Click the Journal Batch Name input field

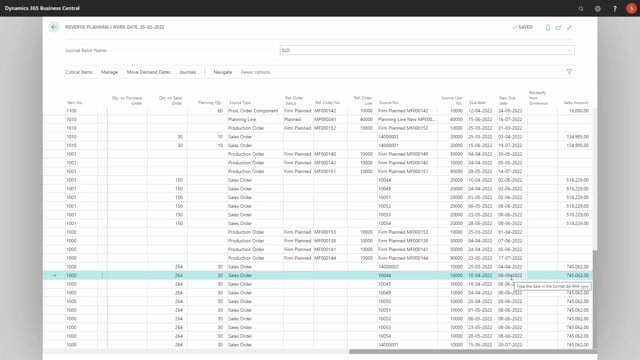point(427,50)
